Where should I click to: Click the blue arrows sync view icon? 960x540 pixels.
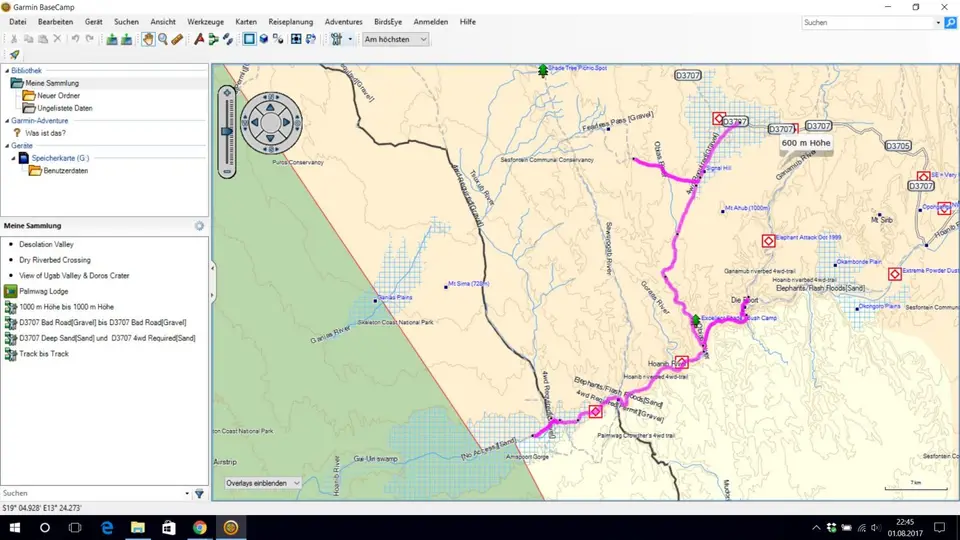311,39
